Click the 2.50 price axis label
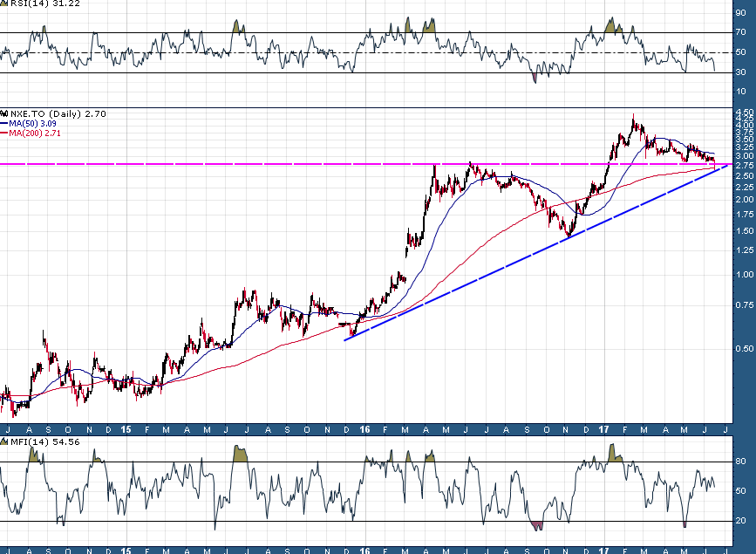This screenshot has width=756, height=554. [745, 176]
